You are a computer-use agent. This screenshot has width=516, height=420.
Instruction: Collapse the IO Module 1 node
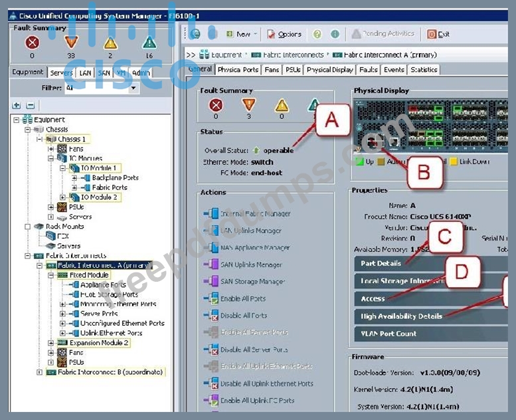62,168
